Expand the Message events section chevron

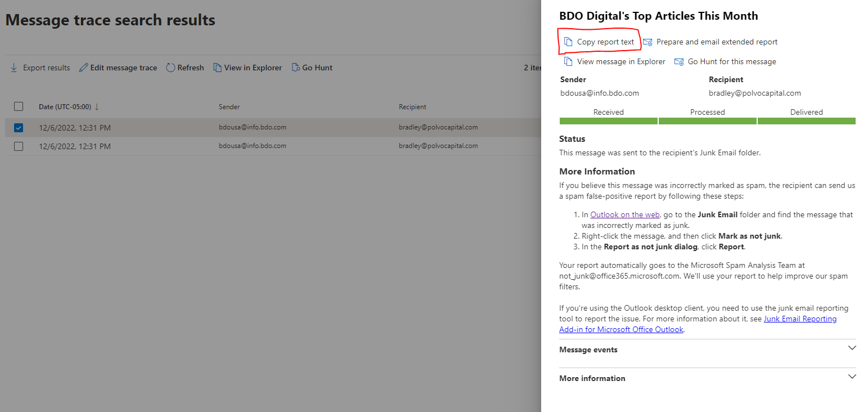[x=852, y=348]
